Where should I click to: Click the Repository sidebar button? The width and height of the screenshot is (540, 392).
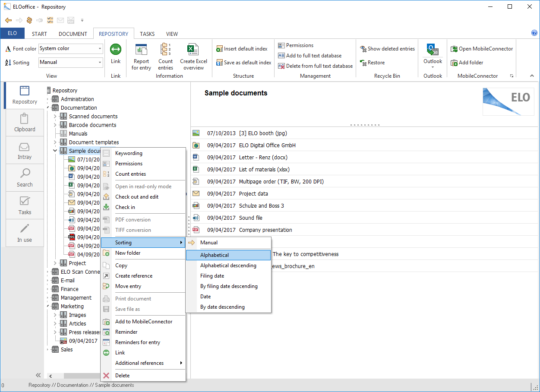pos(25,95)
